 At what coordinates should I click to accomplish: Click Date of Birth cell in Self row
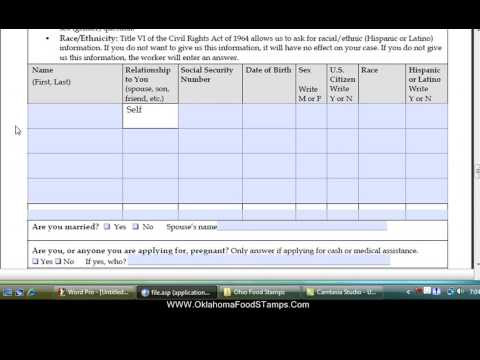tap(269, 116)
